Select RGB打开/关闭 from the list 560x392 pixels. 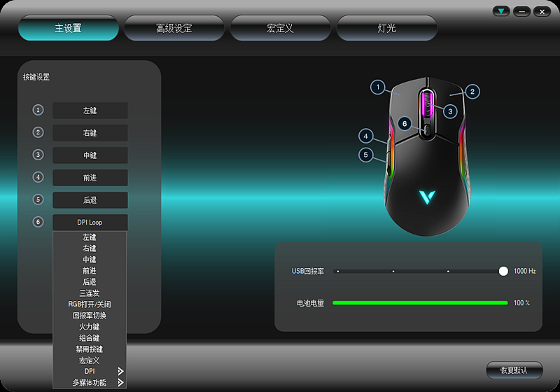(x=90, y=304)
